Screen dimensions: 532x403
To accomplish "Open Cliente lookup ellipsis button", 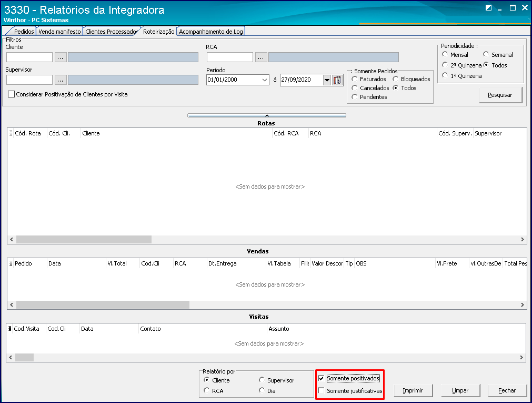I will (x=60, y=57).
